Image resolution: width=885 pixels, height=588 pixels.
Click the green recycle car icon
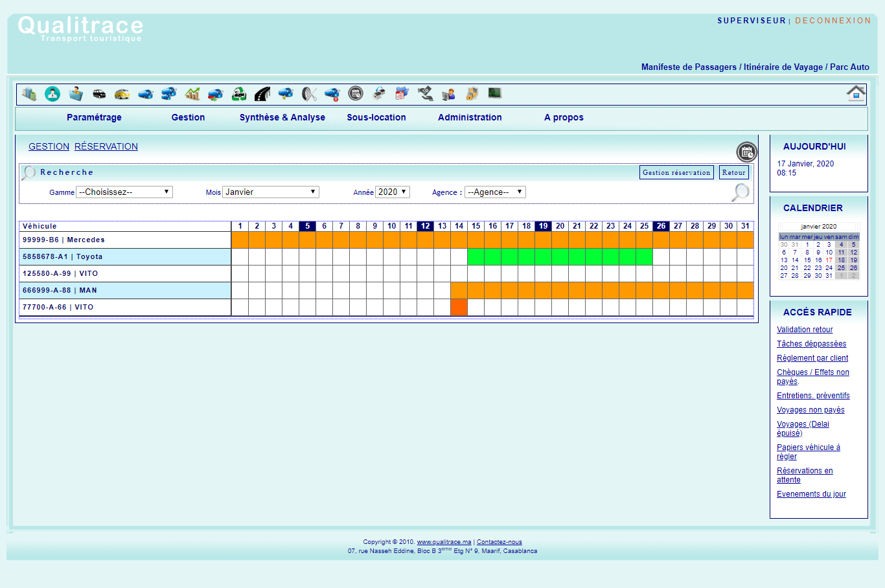coord(239,94)
